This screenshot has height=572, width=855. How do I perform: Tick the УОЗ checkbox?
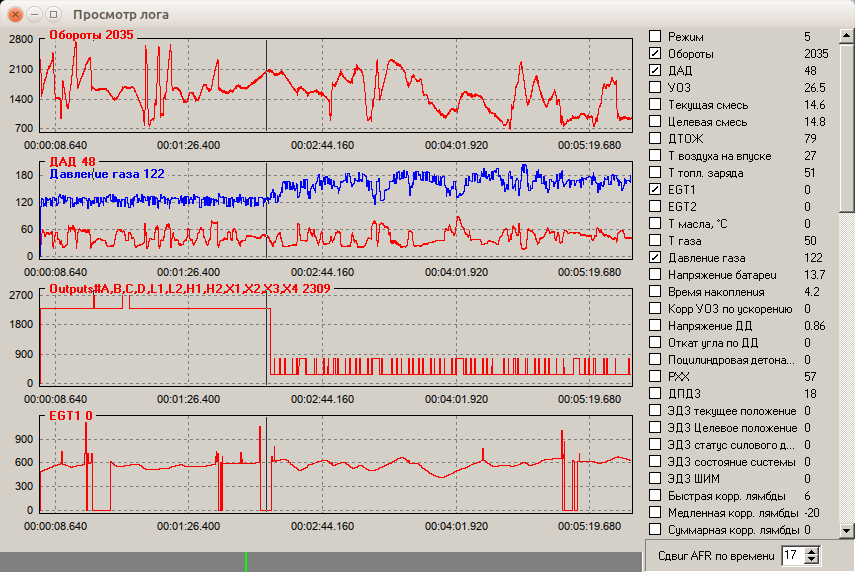[655, 87]
